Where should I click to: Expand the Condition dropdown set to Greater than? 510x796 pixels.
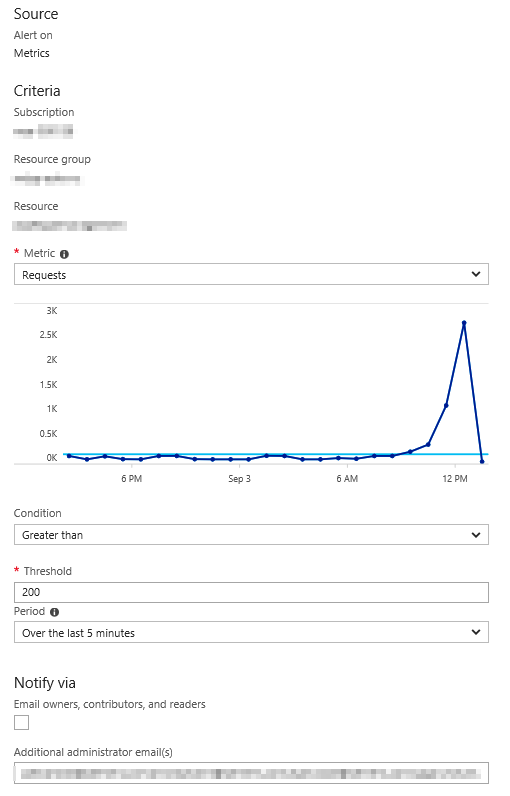click(x=251, y=535)
